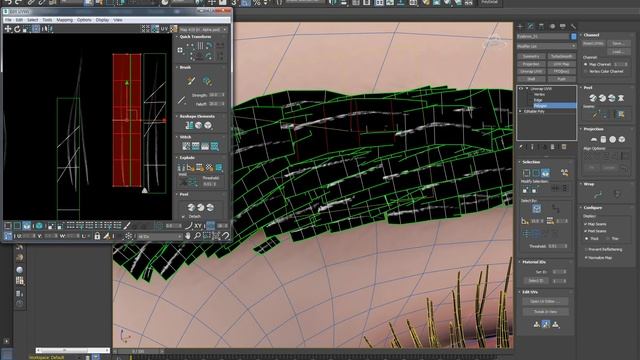640x360 pixels.
Task: Click the Cylindrical Map icon in Projection rollout
Action: (603, 140)
